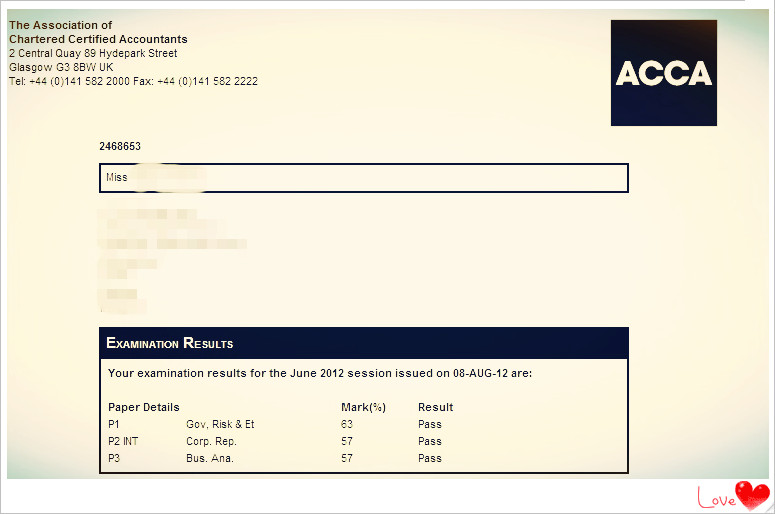Click the ACCA logo
The height and width of the screenshot is (514, 775).
tap(663, 73)
